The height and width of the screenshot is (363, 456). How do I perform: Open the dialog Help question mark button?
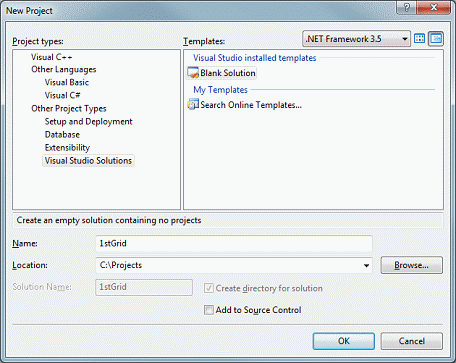click(406, 7)
